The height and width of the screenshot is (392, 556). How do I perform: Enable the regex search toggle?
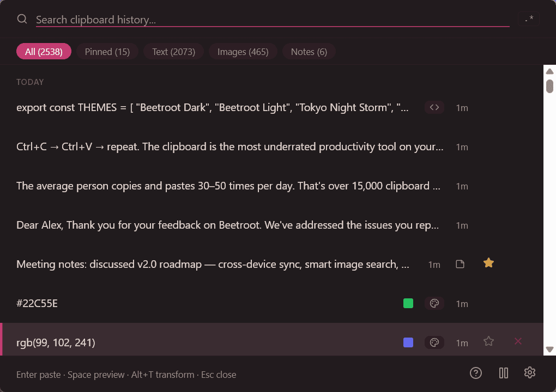[528, 18]
